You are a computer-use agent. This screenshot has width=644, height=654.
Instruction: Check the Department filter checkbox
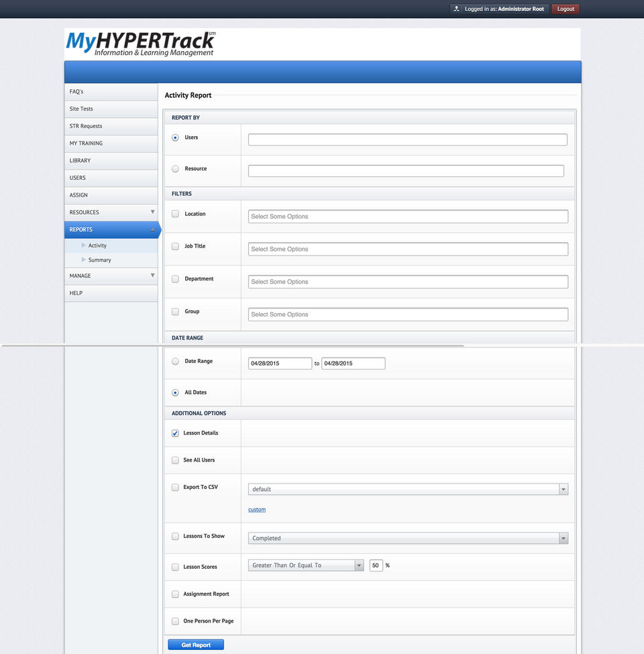[x=175, y=278]
